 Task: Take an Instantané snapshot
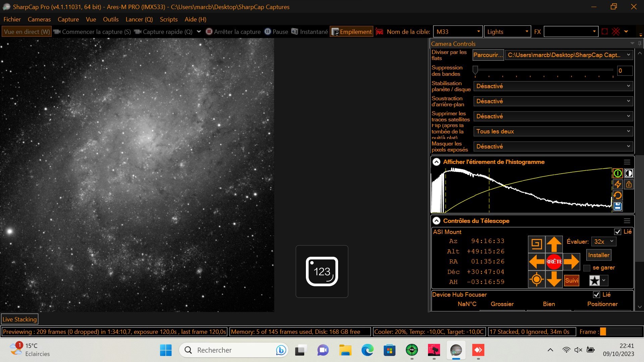[x=309, y=32]
